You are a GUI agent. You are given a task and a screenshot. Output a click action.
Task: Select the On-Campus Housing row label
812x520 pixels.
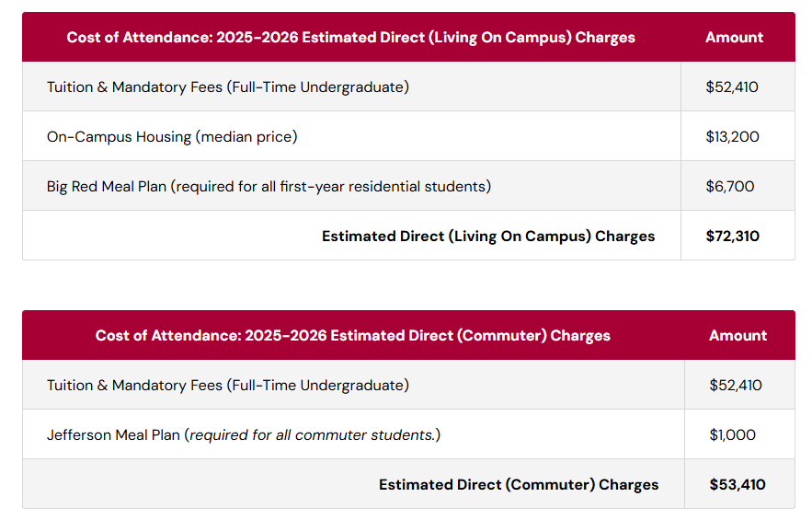tap(172, 137)
